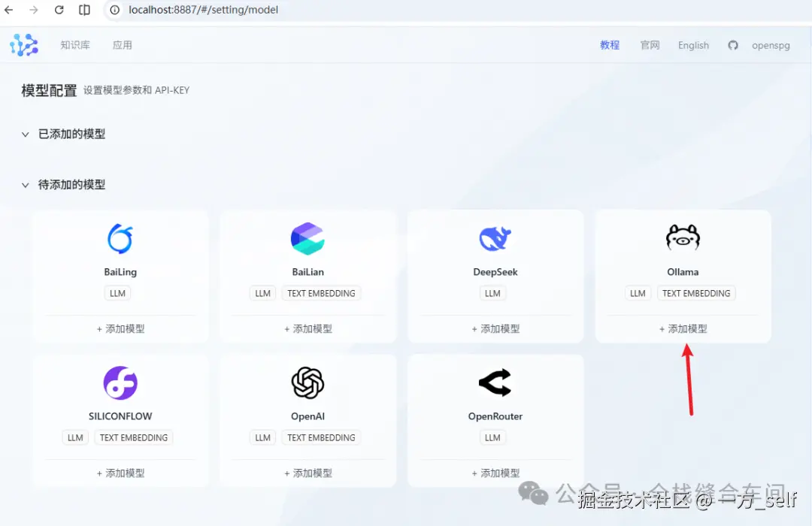Click the BaiLing logo icon
Screen dimensions: 812x526
(120, 239)
